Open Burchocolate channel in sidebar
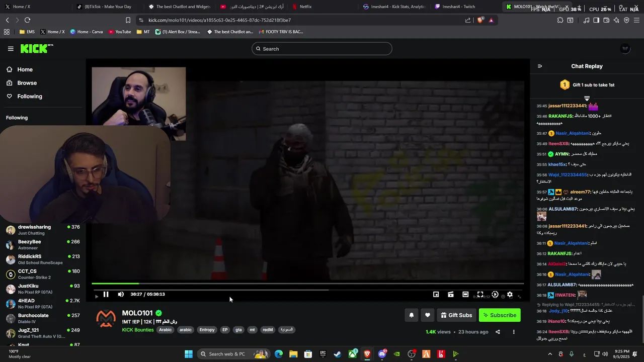 (x=43, y=319)
